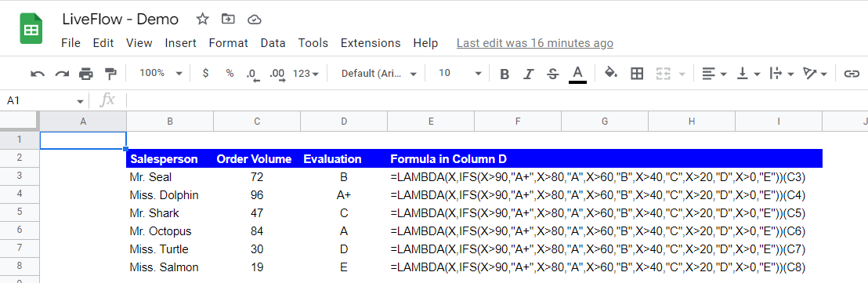868x283 pixels.
Task: Undo the last action
Action: [38, 73]
